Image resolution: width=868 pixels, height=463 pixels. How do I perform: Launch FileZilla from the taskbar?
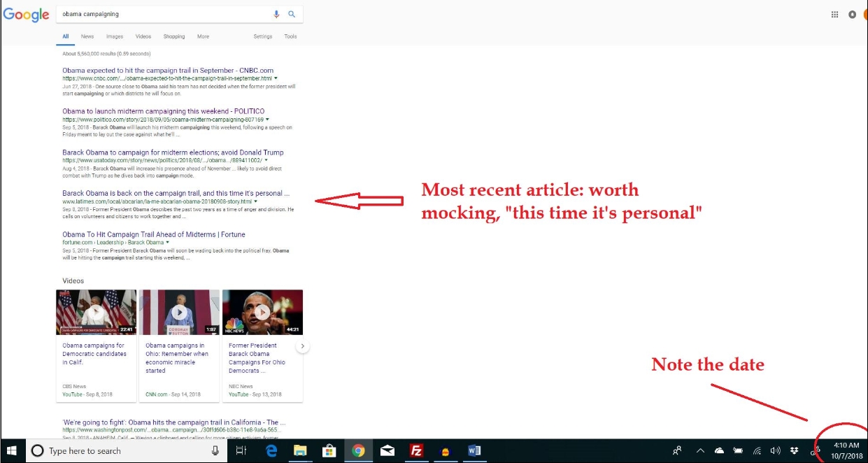pos(416,451)
